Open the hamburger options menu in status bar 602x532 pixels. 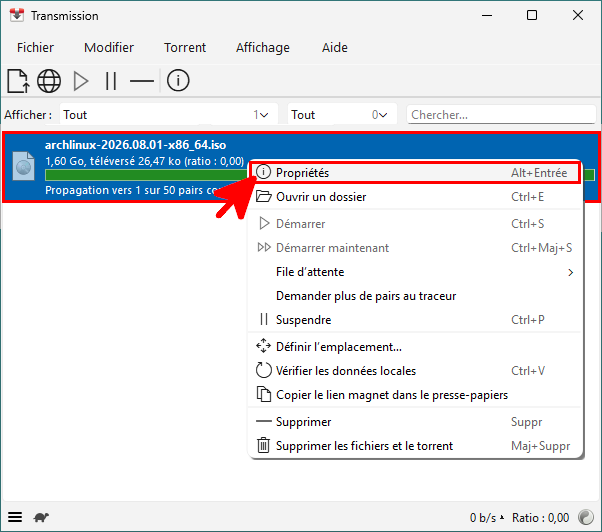click(x=15, y=517)
